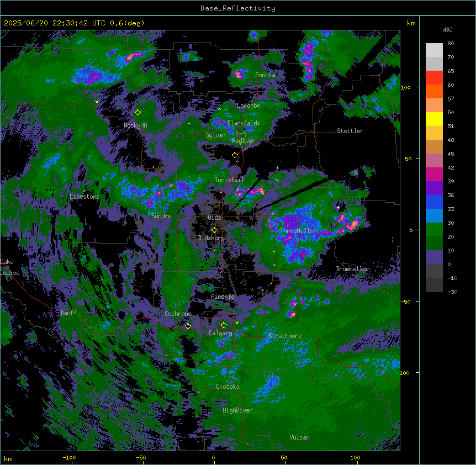The image size is (476, 465).
Task: Select the red 60-65 dBZ legend swatch
Action: (x=434, y=78)
